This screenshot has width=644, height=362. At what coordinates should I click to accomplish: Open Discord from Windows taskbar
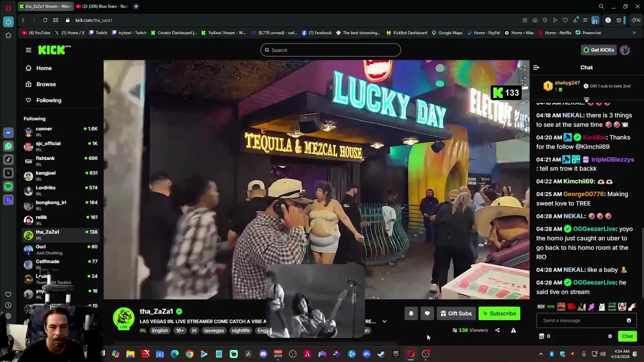(x=263, y=354)
